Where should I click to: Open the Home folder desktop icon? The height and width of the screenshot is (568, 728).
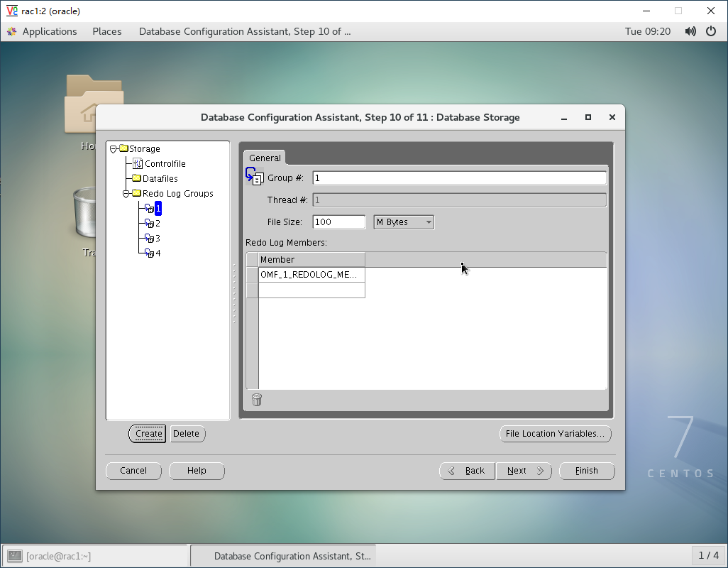click(94, 106)
